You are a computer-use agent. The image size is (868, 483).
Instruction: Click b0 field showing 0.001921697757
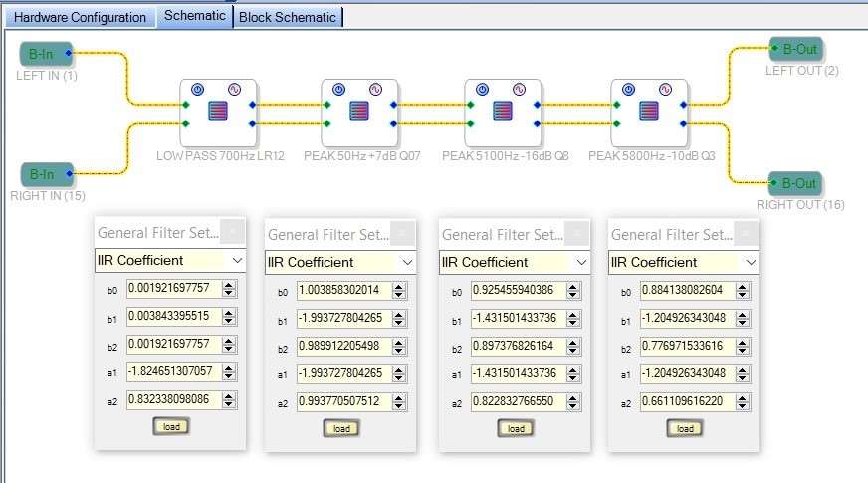174,288
